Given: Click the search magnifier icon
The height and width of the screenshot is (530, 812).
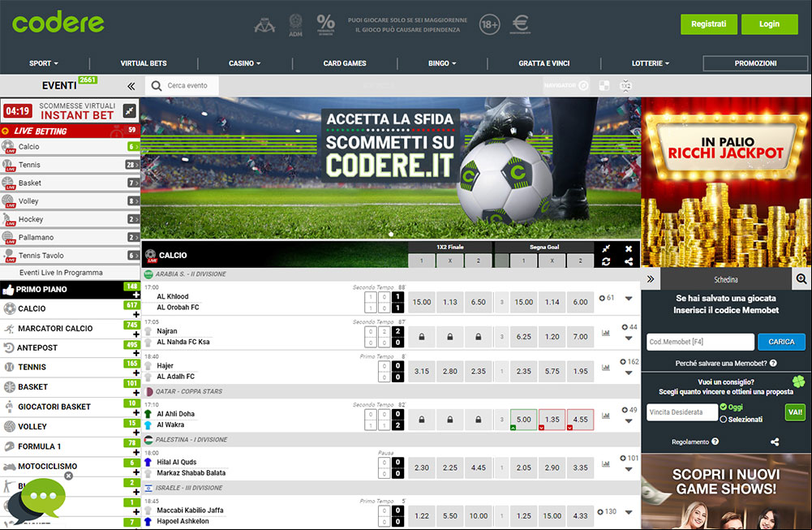Looking at the screenshot, I should pos(157,85).
